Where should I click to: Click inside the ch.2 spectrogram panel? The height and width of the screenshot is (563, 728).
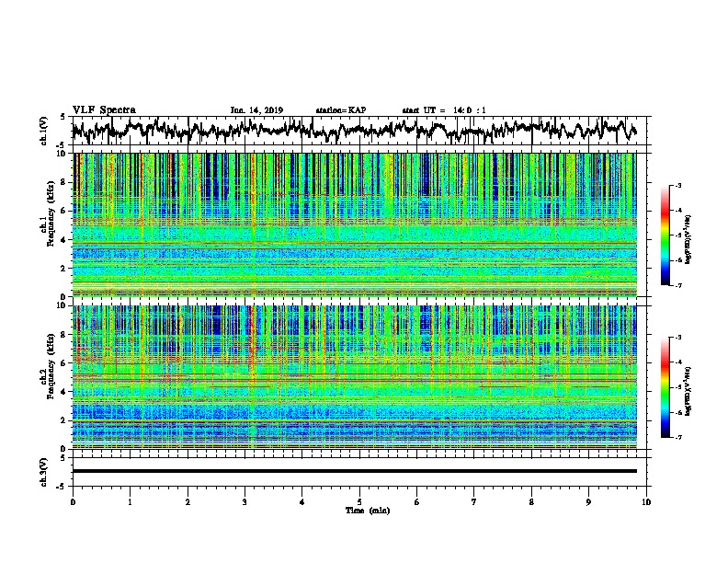354,376
